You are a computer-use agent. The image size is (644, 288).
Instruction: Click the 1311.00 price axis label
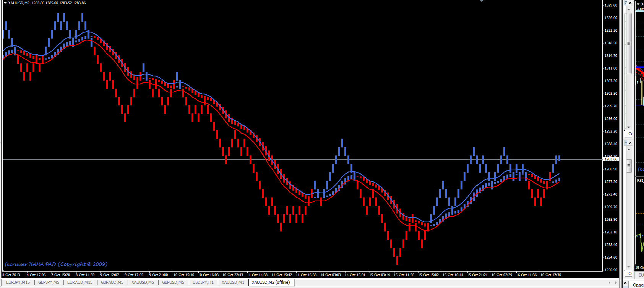pyautogui.click(x=611, y=68)
